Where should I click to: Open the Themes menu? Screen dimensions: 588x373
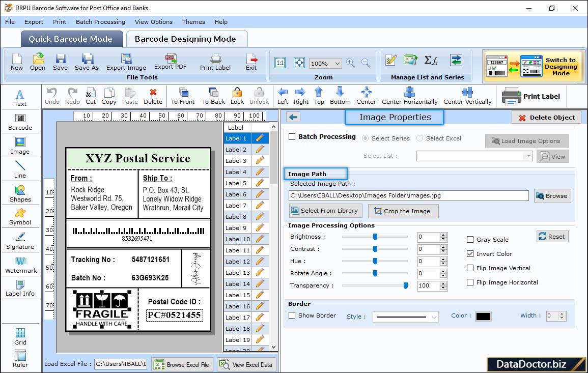tap(193, 22)
